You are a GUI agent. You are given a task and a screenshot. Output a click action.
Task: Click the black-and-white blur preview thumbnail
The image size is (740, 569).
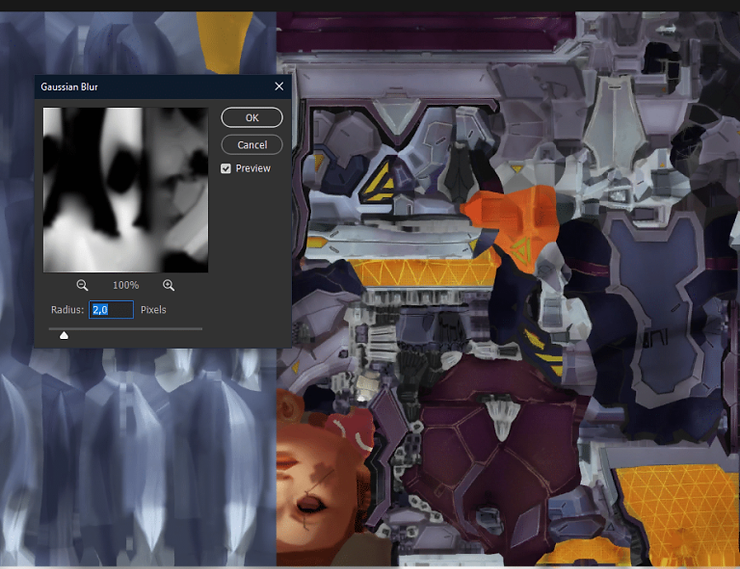125,190
